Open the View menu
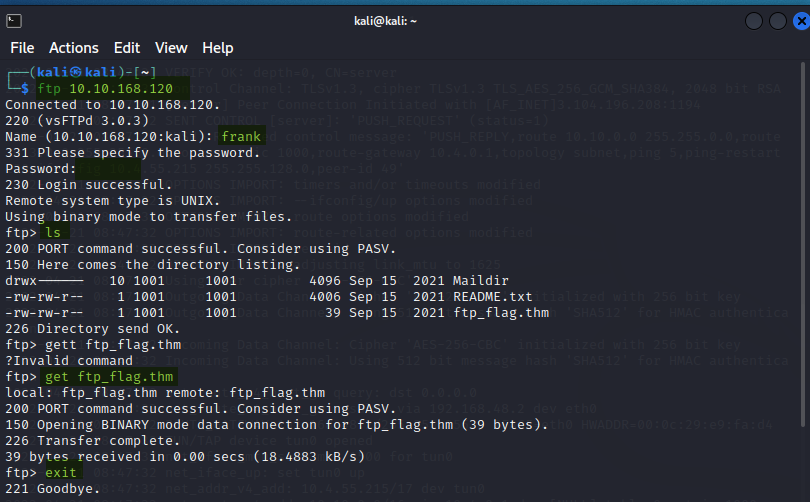810x502 pixels. 171,48
